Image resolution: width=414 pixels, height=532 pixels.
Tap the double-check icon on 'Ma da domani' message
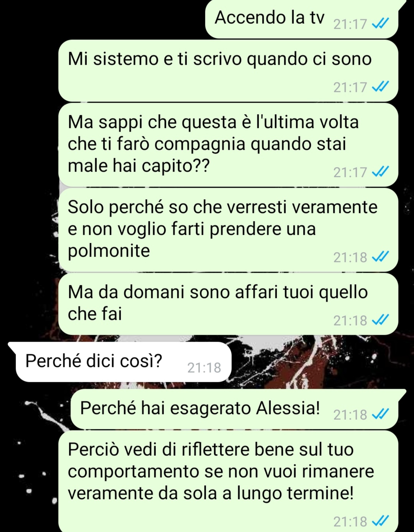point(381,320)
